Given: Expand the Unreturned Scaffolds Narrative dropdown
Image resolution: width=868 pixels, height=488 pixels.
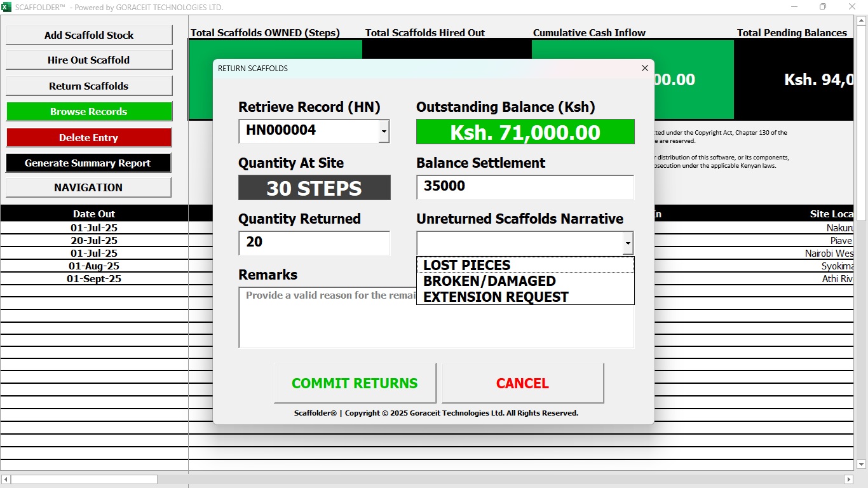Looking at the screenshot, I should click(x=628, y=243).
